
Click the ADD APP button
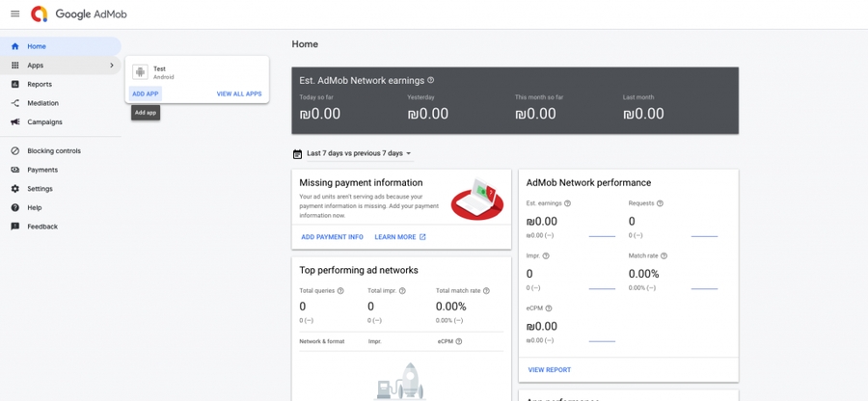click(146, 94)
